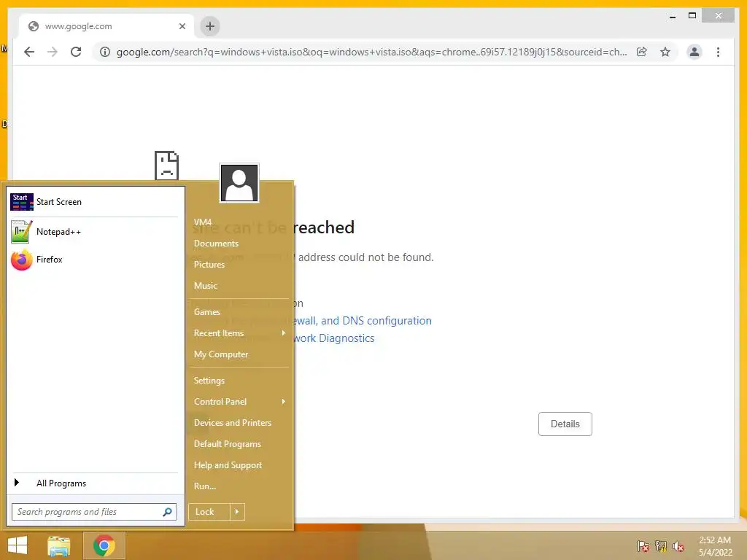This screenshot has width=747, height=560.
Task: Select the www.google.com tab
Action: point(107,26)
